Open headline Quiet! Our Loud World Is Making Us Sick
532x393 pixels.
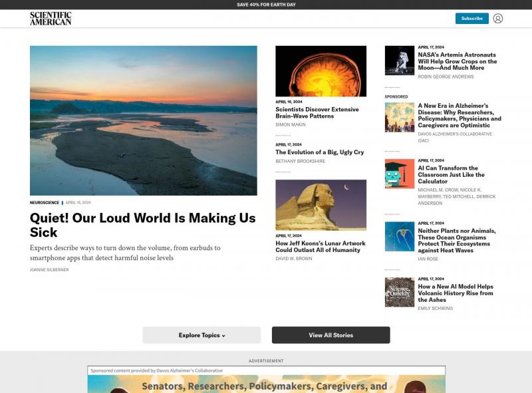point(142,225)
